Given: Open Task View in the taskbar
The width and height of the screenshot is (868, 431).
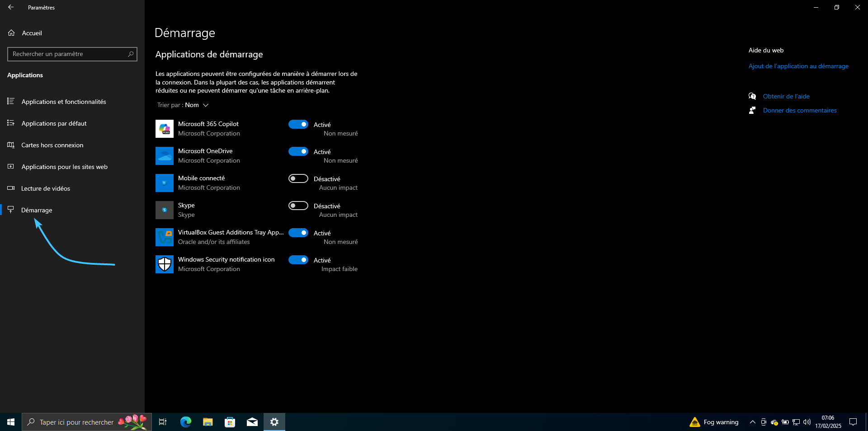Looking at the screenshot, I should (x=163, y=422).
